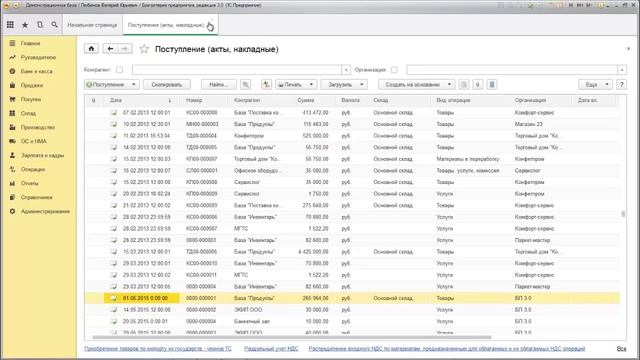Image resolution: width=640 pixels, height=360 pixels.
Task: Click document icon of row КС00-000005
Action: (113, 112)
